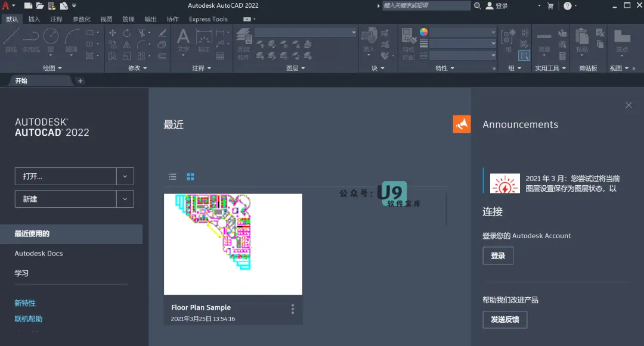Click the Insert block (插入) ribbon button

pyautogui.click(x=369, y=40)
